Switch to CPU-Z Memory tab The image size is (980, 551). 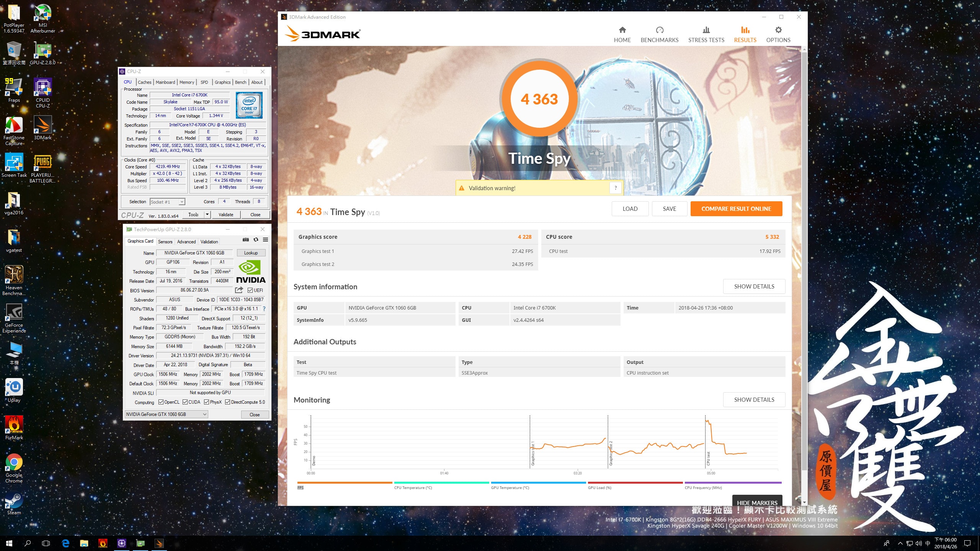point(186,82)
